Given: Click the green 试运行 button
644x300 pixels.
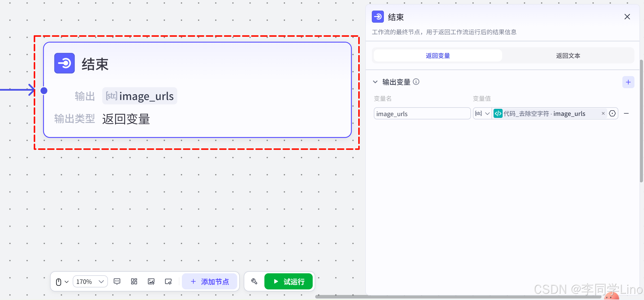Looking at the screenshot, I should (x=289, y=282).
